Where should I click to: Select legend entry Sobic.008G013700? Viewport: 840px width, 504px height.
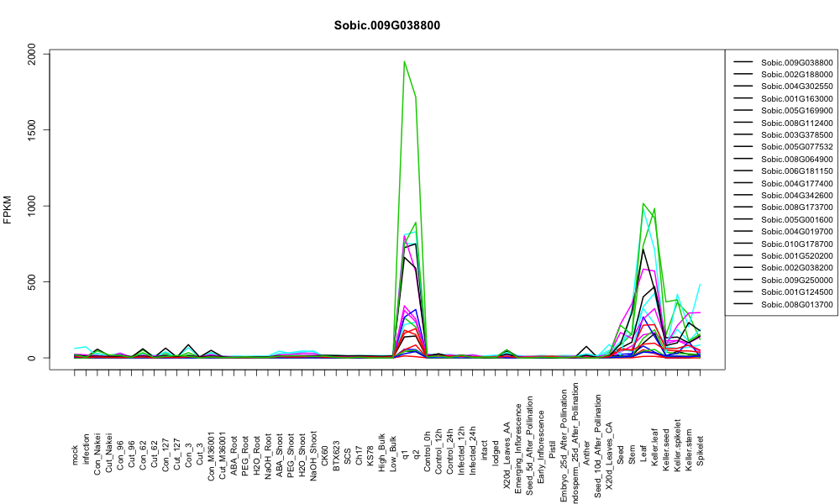pyautogui.click(x=796, y=304)
